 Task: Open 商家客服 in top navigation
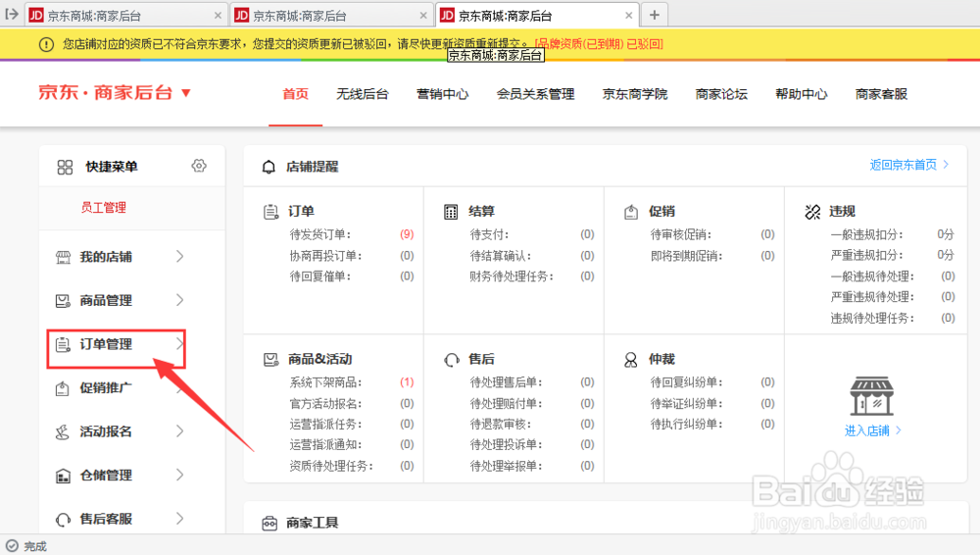tap(881, 94)
